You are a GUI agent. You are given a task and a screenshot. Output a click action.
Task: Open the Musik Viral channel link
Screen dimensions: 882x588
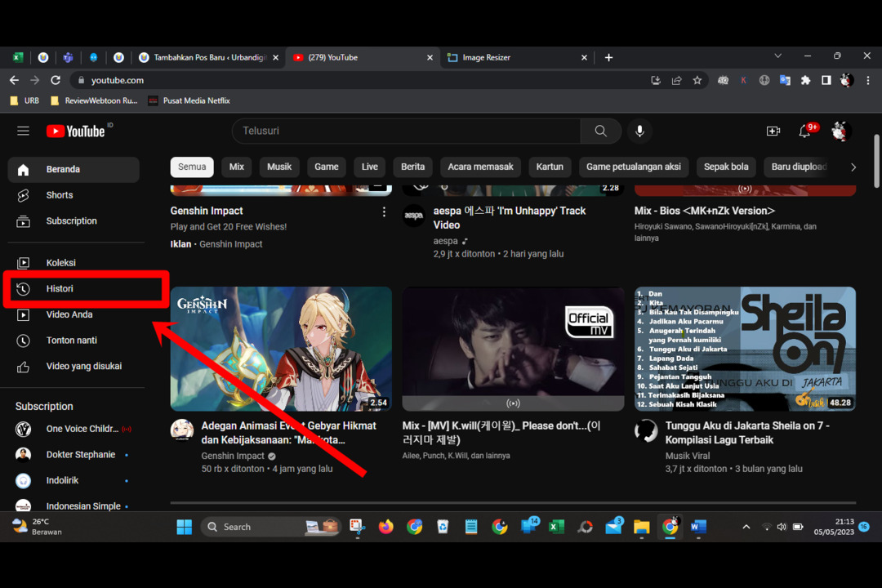click(688, 456)
